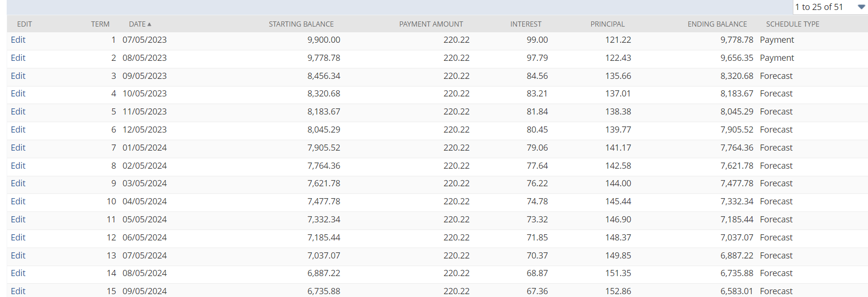
Task: Click starting balance 8,456.34
Action: 324,76
